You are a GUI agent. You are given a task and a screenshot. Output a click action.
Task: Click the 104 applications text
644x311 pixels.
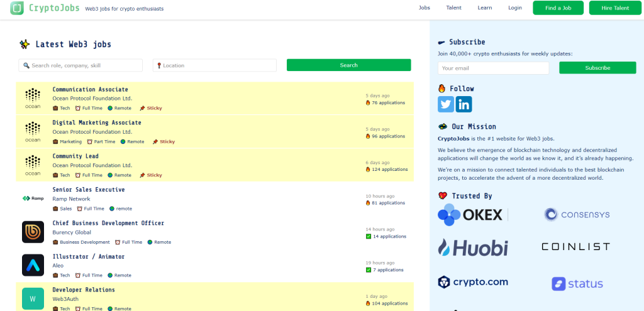(390, 303)
